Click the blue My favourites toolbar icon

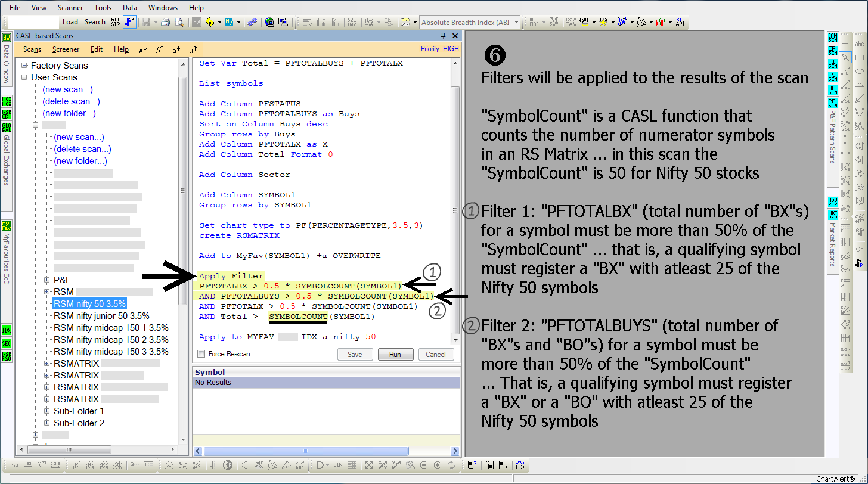click(229, 22)
